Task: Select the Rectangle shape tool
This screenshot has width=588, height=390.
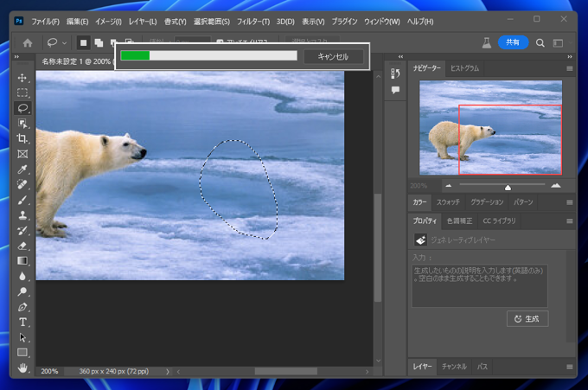Action: click(x=22, y=353)
